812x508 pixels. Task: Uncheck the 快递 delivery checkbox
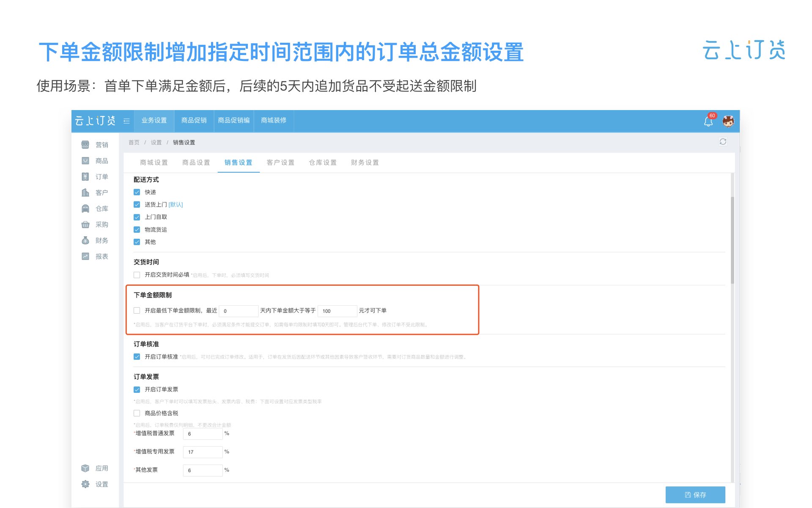pyautogui.click(x=137, y=192)
